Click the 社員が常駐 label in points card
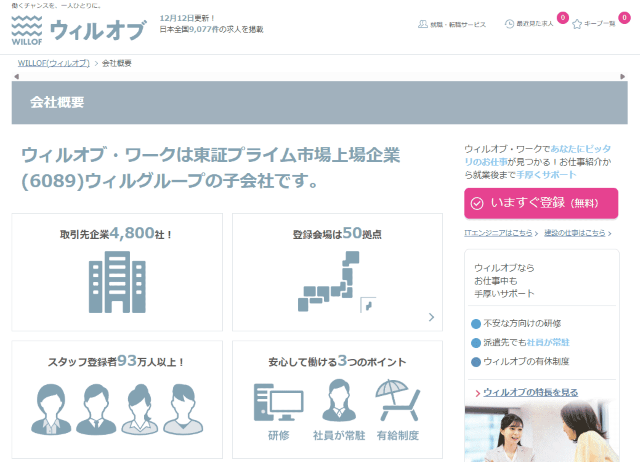The image size is (640, 462). tap(339, 435)
